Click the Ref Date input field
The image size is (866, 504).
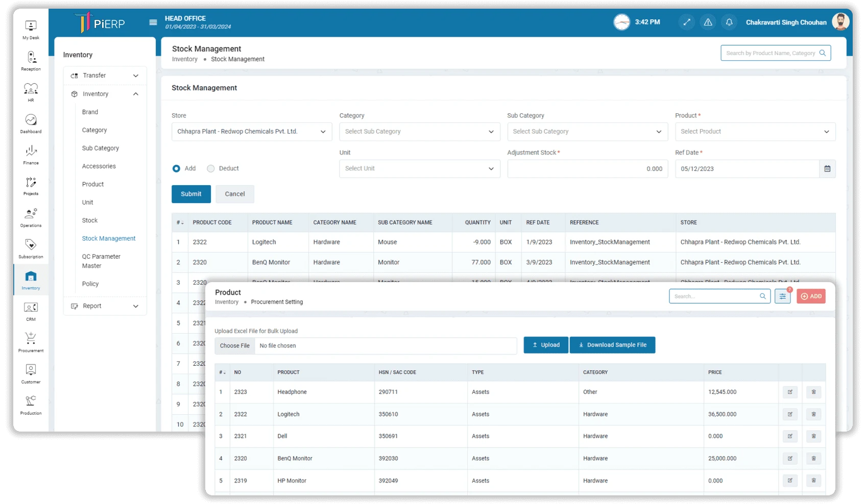[x=748, y=169]
